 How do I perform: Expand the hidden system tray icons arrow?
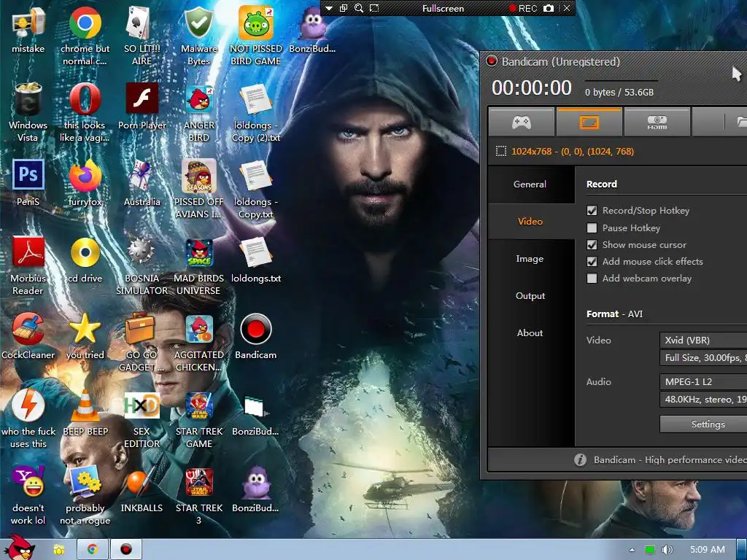[632, 550]
